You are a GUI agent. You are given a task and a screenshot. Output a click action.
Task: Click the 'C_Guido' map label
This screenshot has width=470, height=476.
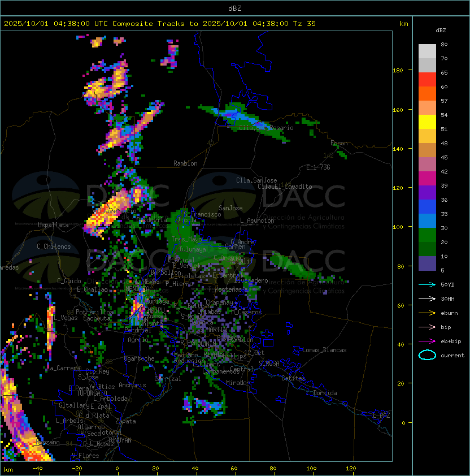69,281
